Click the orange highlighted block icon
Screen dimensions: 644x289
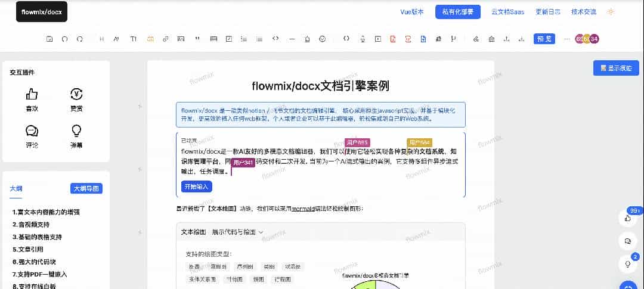click(x=150, y=39)
